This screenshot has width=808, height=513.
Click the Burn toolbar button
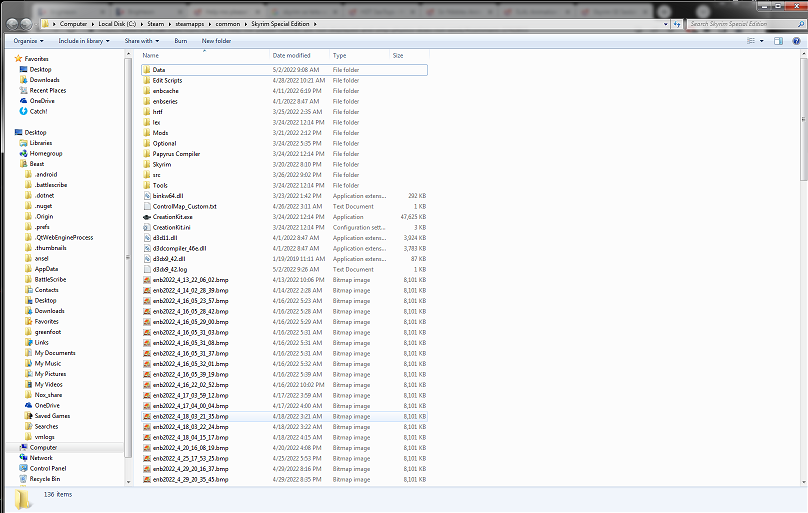tap(180, 41)
